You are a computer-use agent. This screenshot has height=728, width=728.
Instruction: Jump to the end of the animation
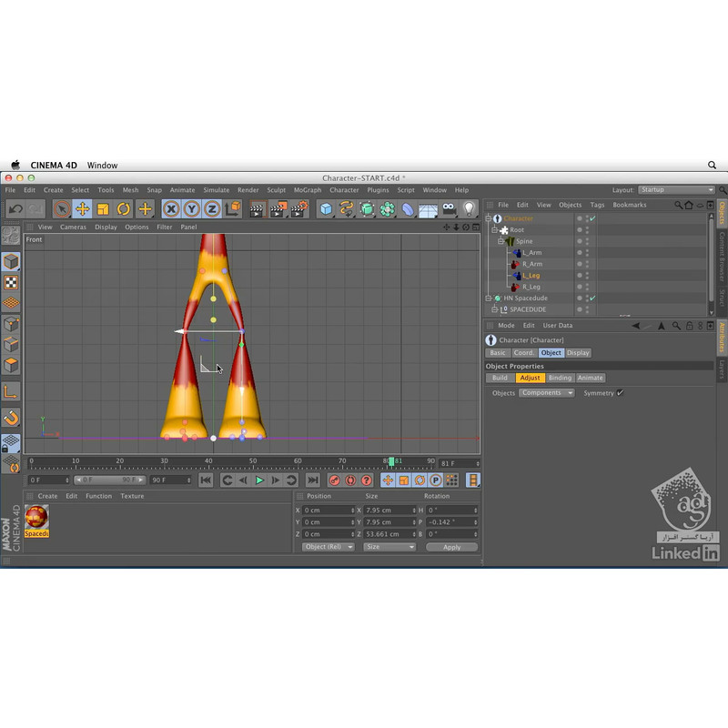[x=313, y=480]
